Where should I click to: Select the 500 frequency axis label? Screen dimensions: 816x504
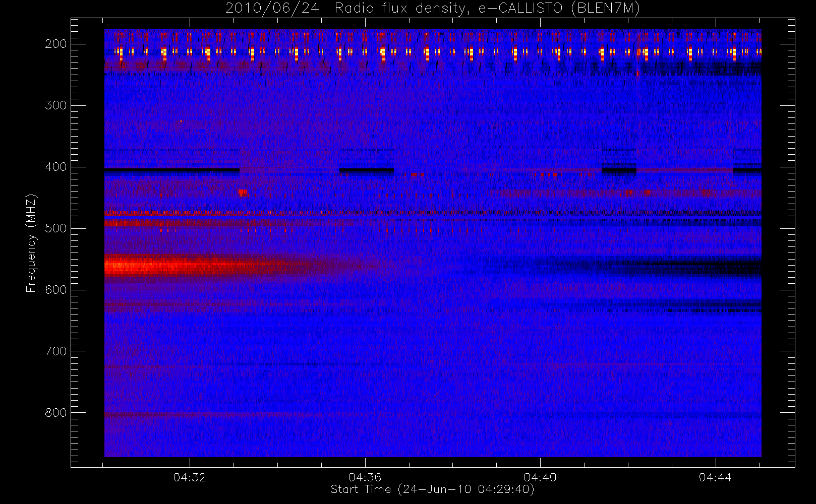56,228
